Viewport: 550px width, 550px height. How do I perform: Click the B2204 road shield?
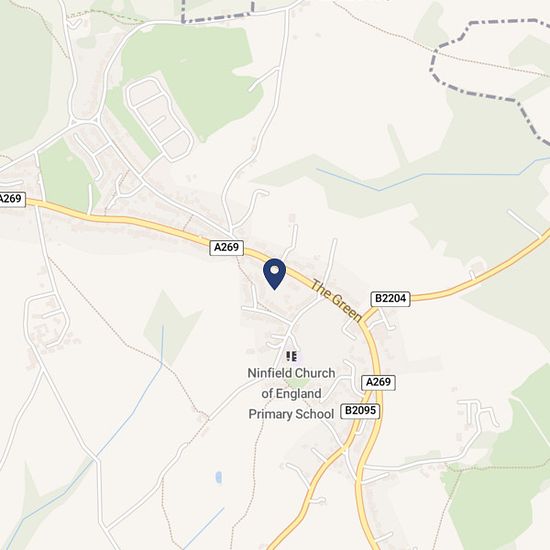click(390, 299)
